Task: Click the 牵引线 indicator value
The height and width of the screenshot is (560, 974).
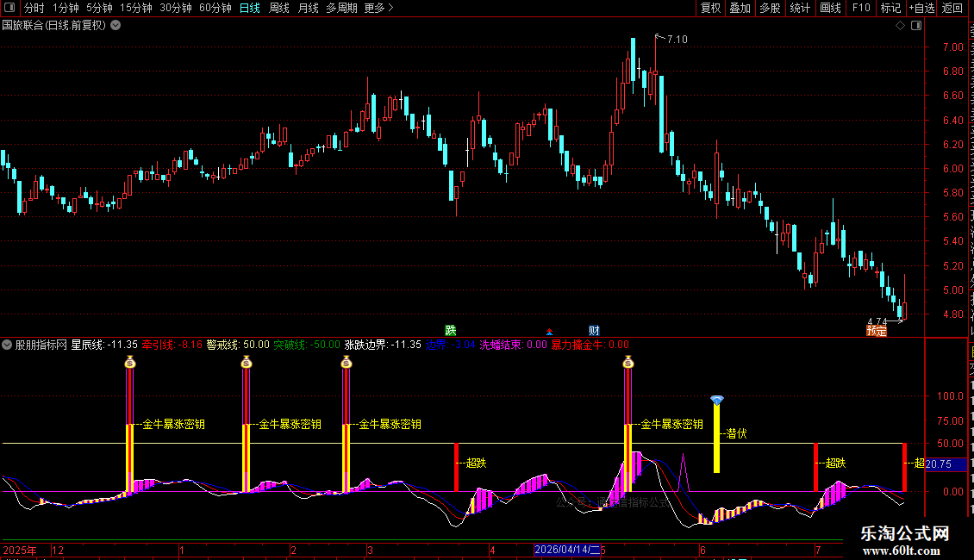Action: (172, 345)
